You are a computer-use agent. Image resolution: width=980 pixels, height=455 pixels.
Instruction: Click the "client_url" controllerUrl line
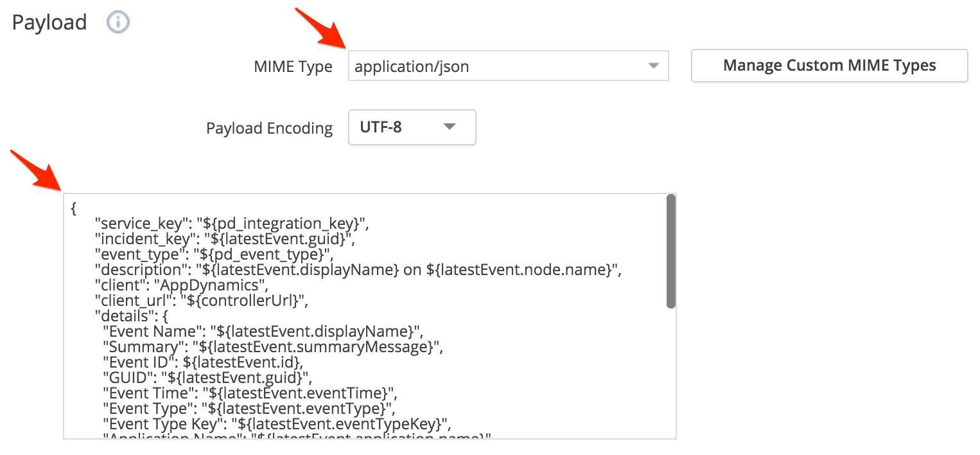point(202,300)
